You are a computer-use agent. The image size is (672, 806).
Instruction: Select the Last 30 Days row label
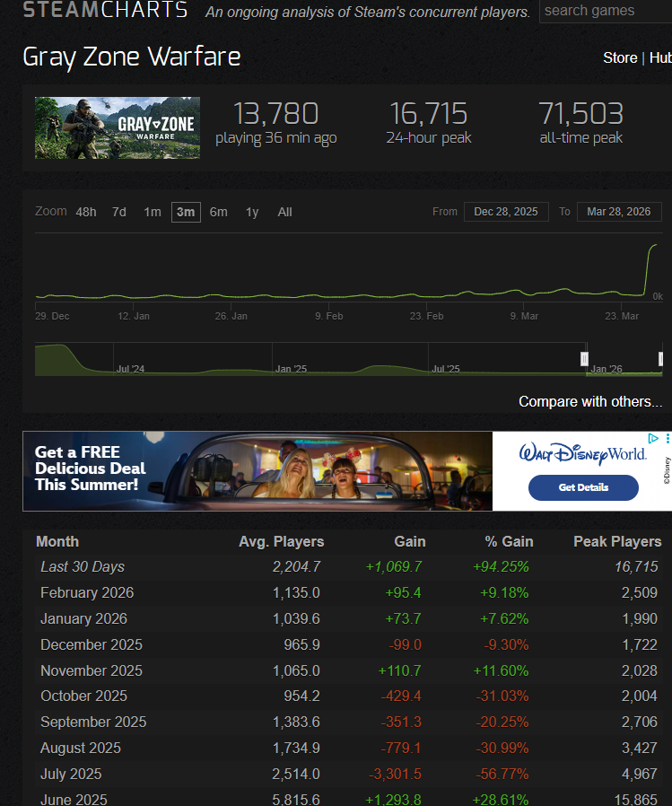coord(83,567)
